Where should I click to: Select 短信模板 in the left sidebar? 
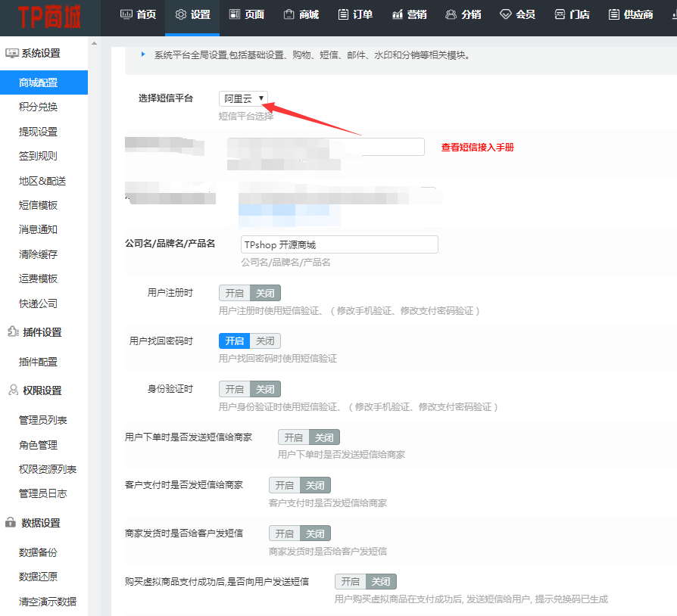[x=38, y=205]
